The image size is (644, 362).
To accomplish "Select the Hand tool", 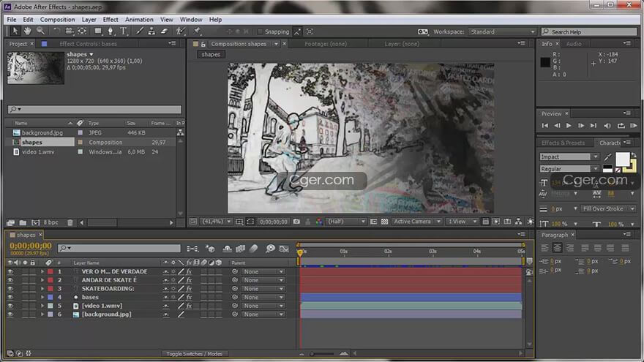I will pyautogui.click(x=27, y=31).
